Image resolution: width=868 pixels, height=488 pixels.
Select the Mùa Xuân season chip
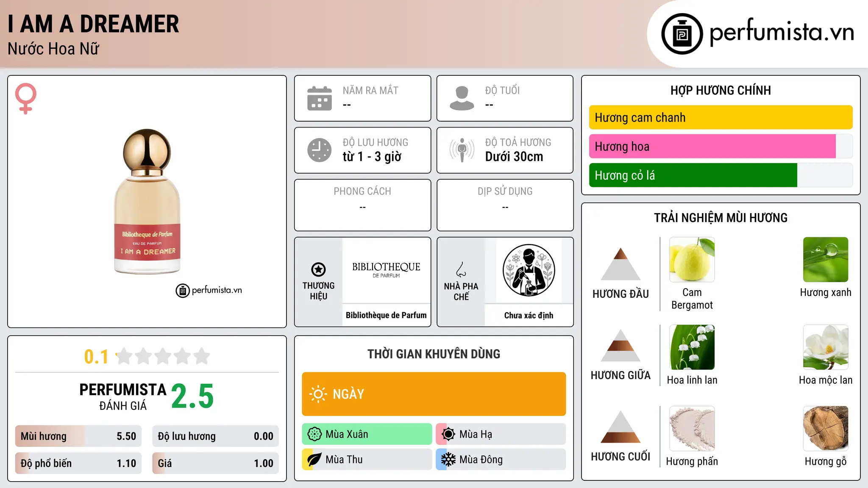pos(367,434)
